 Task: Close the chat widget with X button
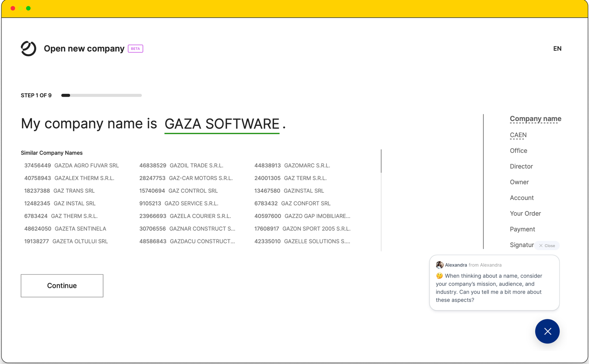pyautogui.click(x=547, y=331)
